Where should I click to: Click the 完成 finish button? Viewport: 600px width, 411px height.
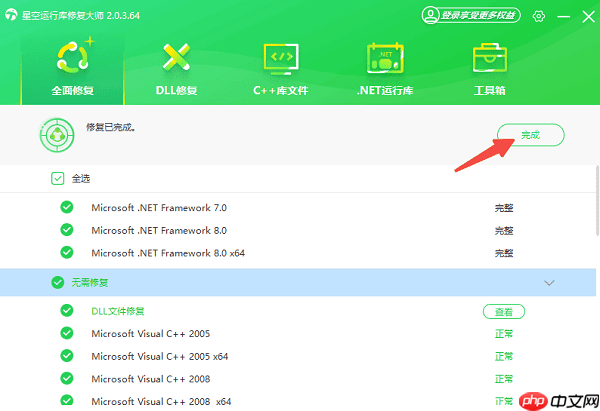[x=531, y=135]
